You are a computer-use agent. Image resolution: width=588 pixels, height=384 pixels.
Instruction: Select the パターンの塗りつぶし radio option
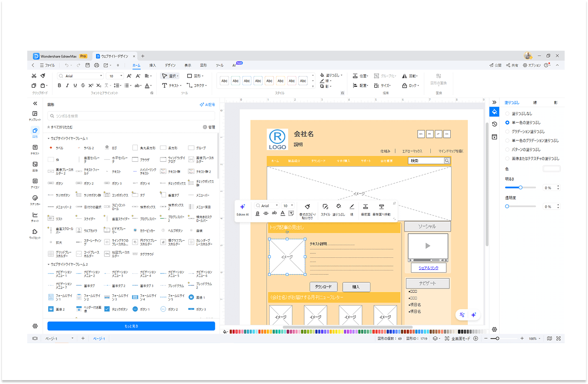[507, 150]
